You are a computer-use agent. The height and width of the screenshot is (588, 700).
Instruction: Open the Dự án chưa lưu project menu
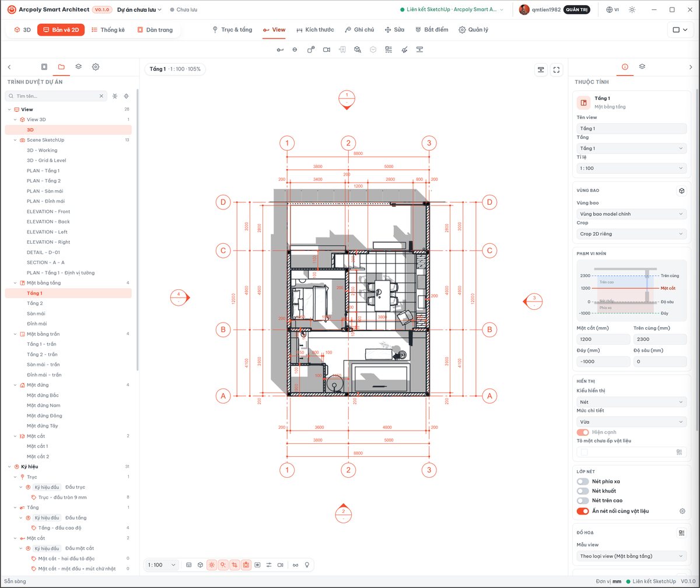coord(139,10)
